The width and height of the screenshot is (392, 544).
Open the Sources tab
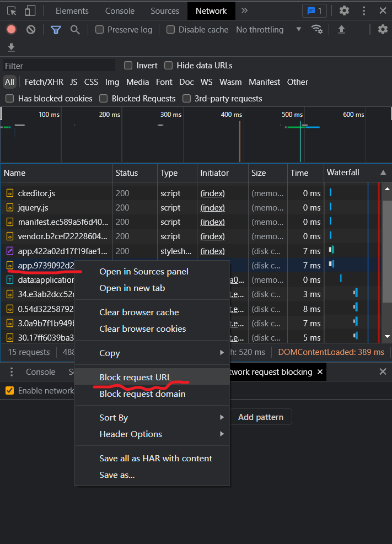(165, 11)
